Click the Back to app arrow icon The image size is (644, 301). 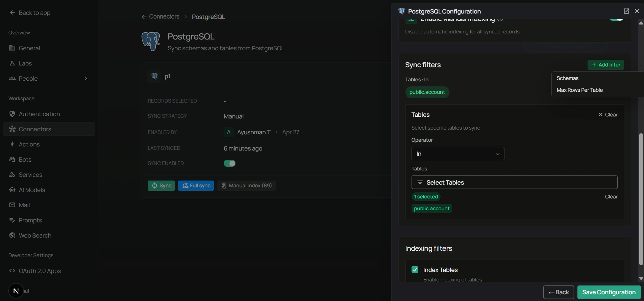point(12,12)
